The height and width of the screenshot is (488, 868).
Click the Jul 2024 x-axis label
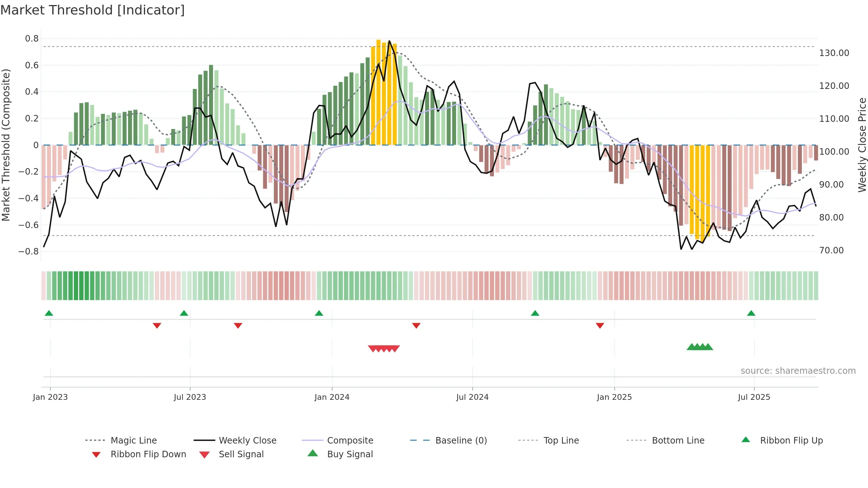tap(472, 397)
